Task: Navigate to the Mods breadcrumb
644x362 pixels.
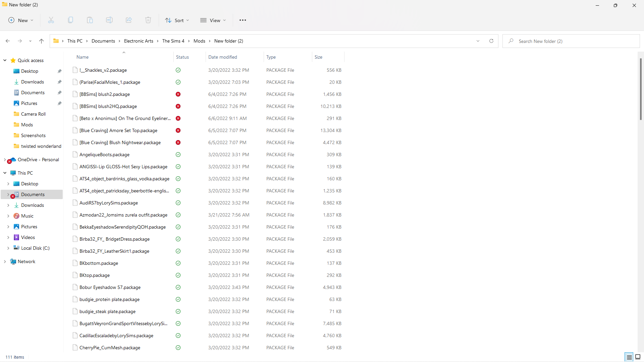Action: click(199, 41)
